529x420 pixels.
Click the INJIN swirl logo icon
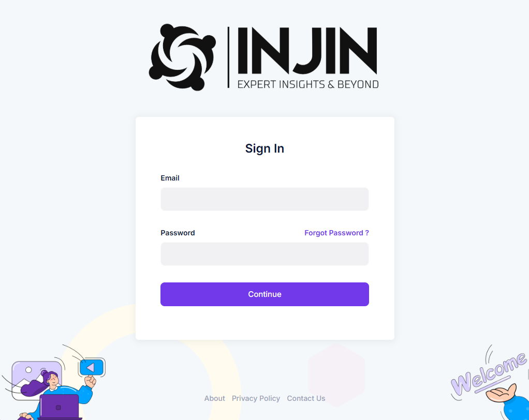pyautogui.click(x=182, y=57)
